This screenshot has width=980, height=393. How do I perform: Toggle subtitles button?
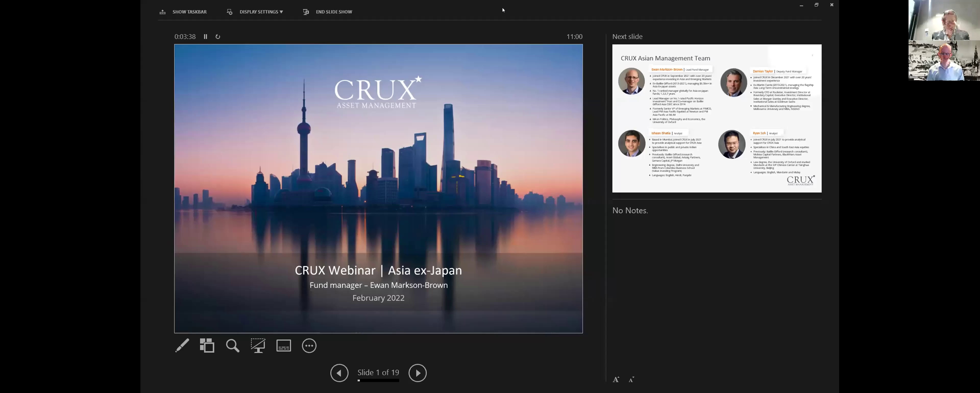tap(284, 346)
